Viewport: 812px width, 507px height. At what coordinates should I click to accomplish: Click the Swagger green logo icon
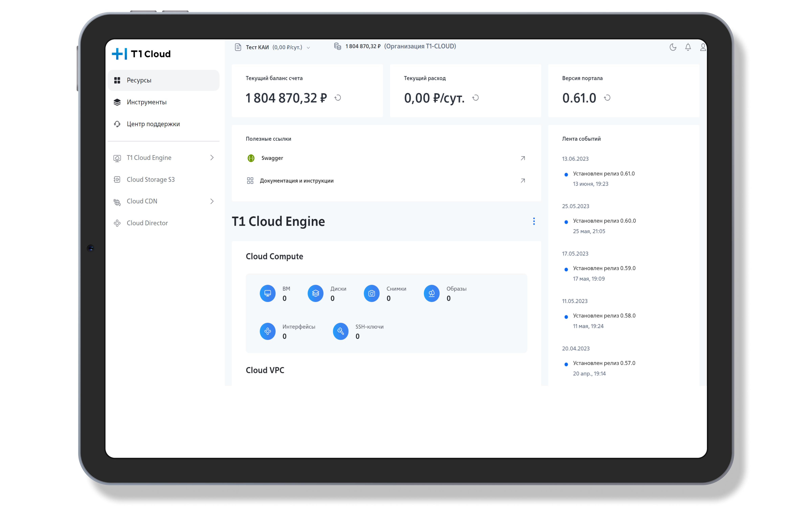click(x=251, y=158)
